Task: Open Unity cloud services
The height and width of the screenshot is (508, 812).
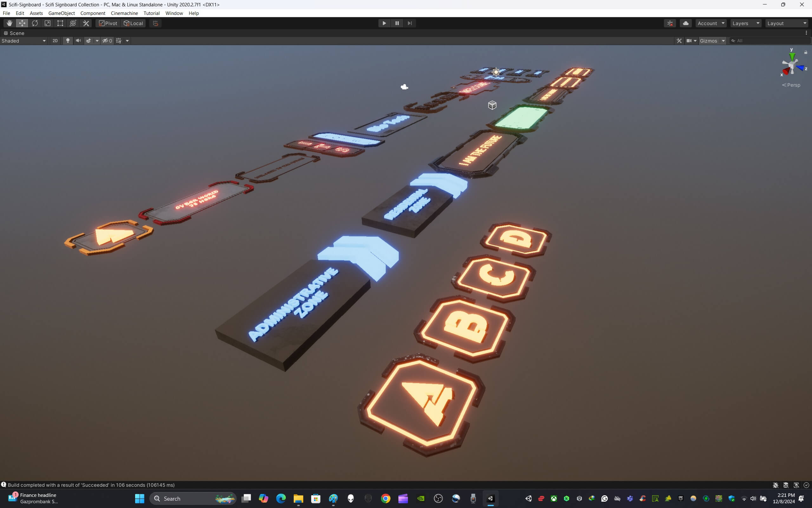Action: [686, 23]
